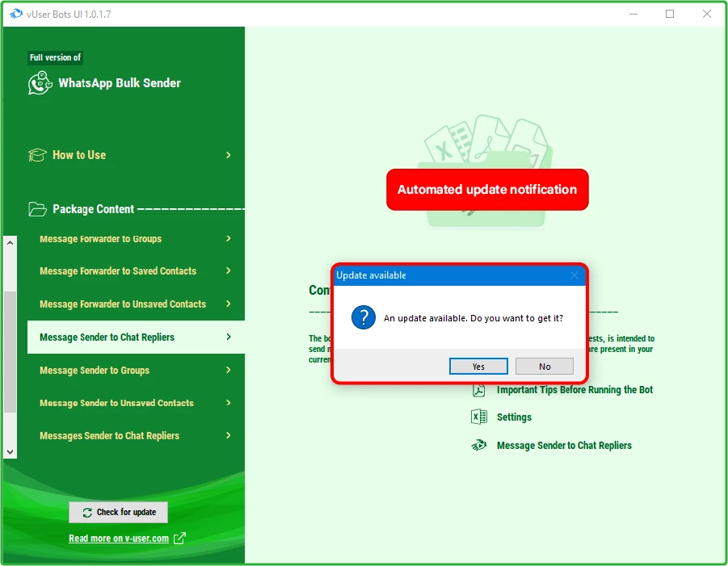
Task: Click the vUser logo in the title bar
Action: (16, 14)
